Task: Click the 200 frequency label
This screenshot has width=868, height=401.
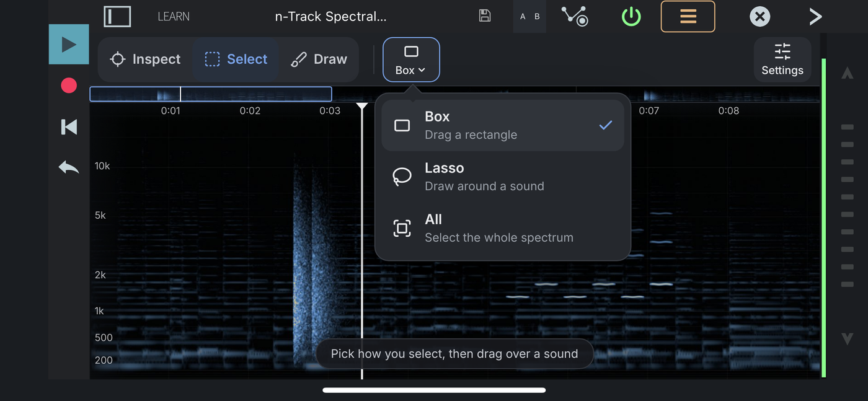Action: tap(104, 360)
